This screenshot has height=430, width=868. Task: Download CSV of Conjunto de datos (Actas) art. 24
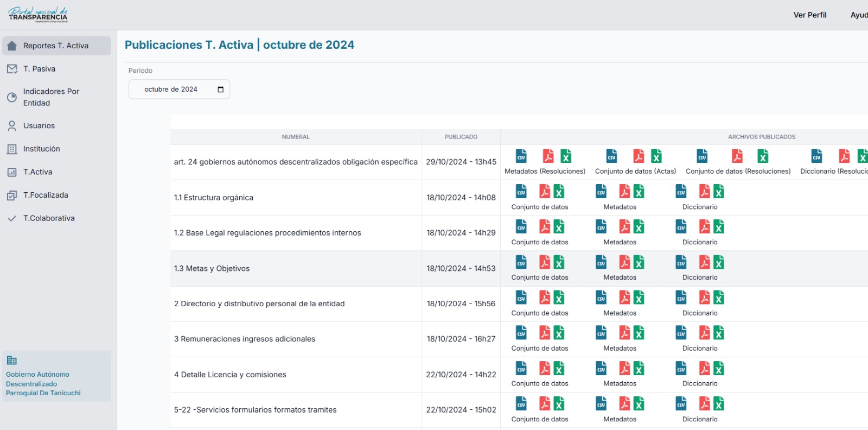point(611,156)
